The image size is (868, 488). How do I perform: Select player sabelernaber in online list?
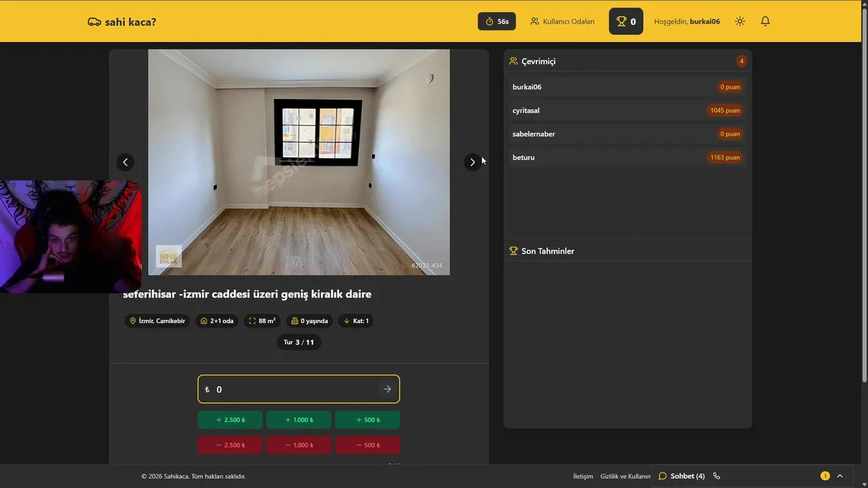point(627,134)
